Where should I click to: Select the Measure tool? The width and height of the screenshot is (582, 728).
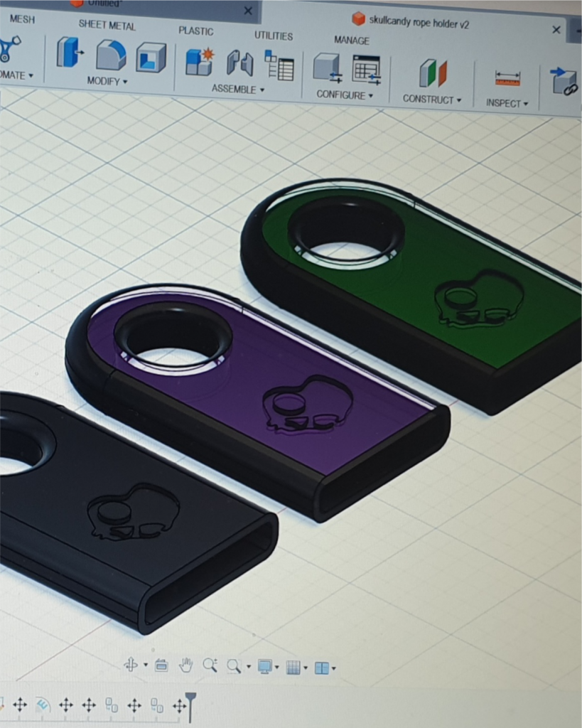507,78
